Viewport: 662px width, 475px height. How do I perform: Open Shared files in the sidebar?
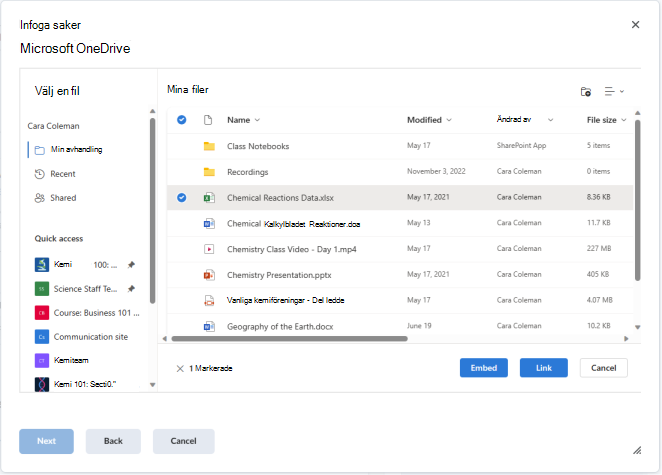tap(63, 198)
